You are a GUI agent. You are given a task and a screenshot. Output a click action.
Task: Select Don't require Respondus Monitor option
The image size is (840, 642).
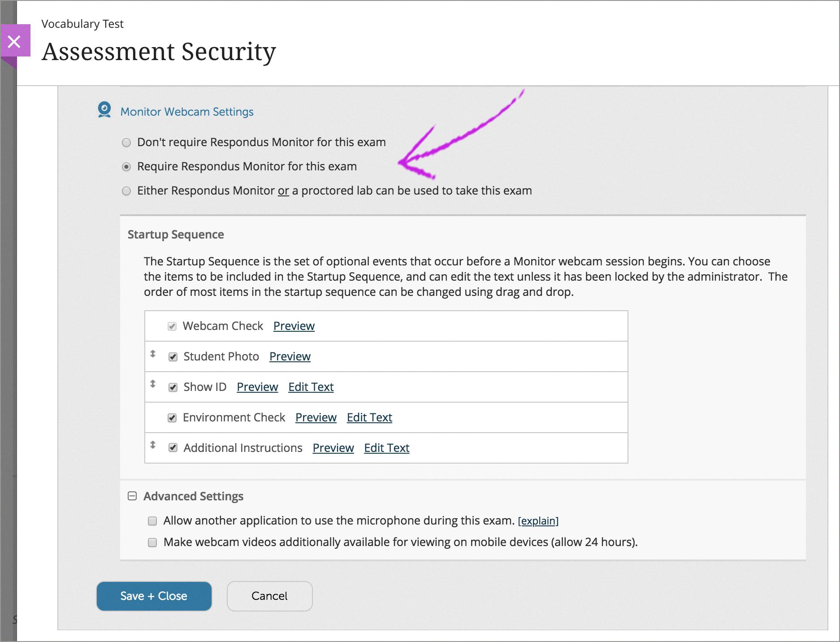(x=127, y=143)
